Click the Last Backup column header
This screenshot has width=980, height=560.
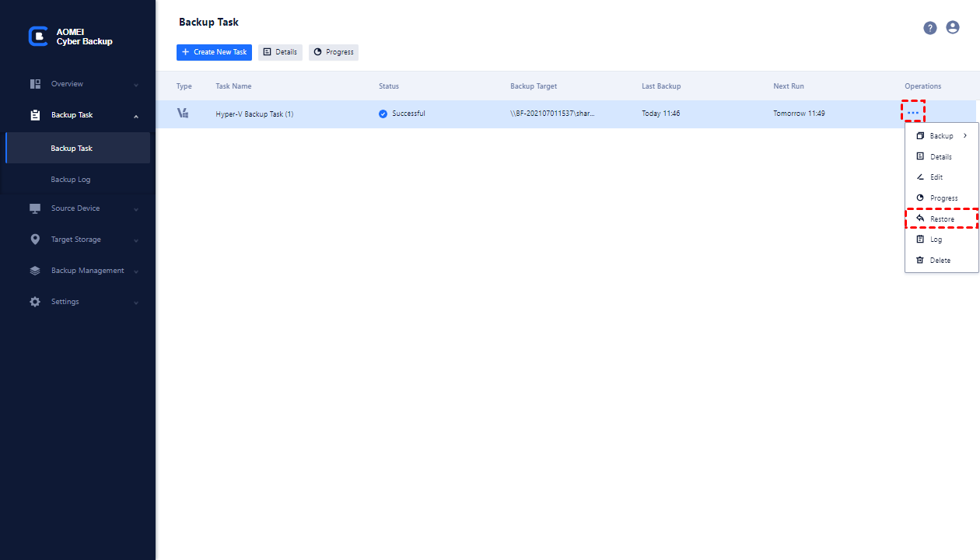(x=661, y=86)
